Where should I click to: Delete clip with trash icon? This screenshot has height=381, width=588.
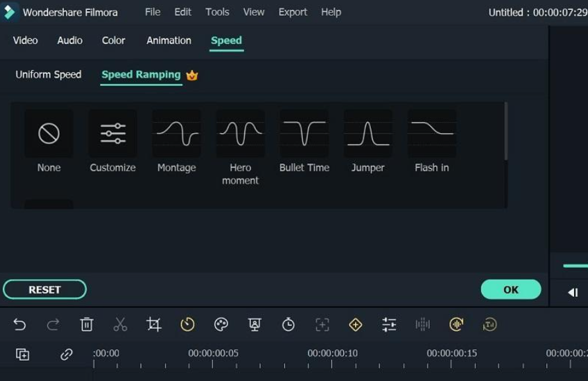86,324
